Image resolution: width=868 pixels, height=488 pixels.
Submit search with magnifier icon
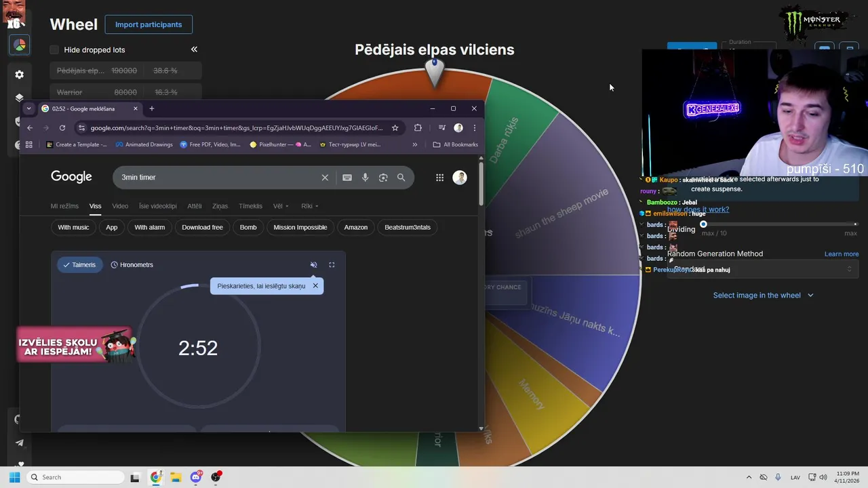coord(401,178)
